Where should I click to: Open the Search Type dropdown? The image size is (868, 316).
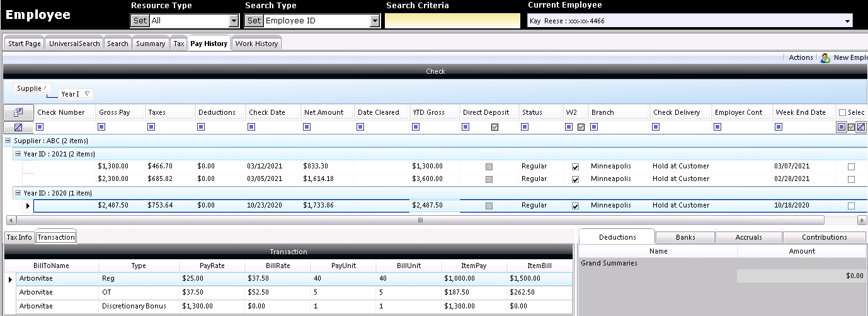(375, 21)
